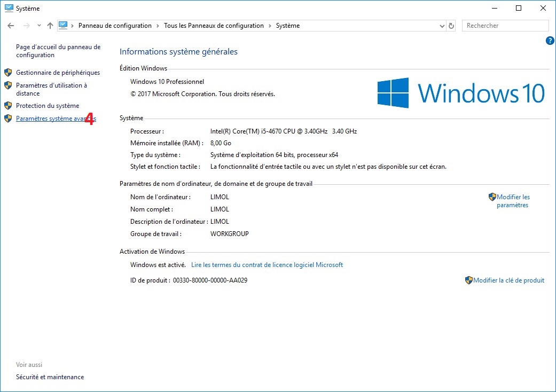
Task: Click the LIMOL value next to Nom complet
Action: point(220,209)
